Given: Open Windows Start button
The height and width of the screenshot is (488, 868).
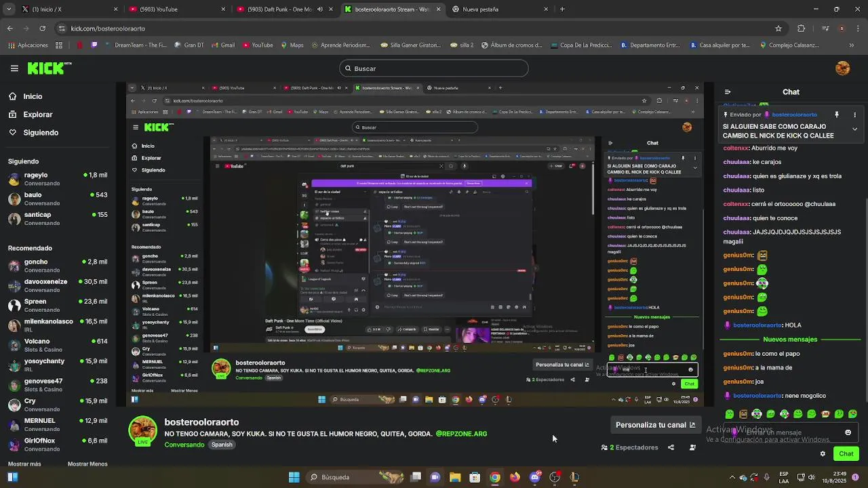Looking at the screenshot, I should click(x=294, y=477).
